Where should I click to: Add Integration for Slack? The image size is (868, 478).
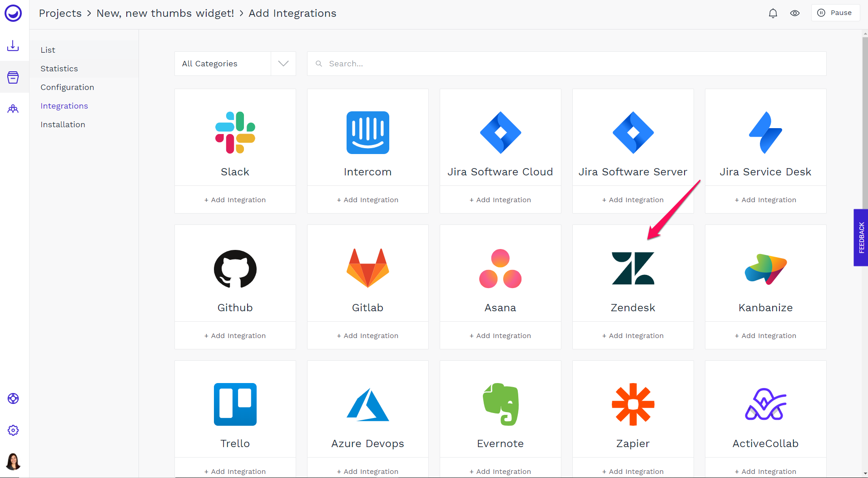click(235, 200)
